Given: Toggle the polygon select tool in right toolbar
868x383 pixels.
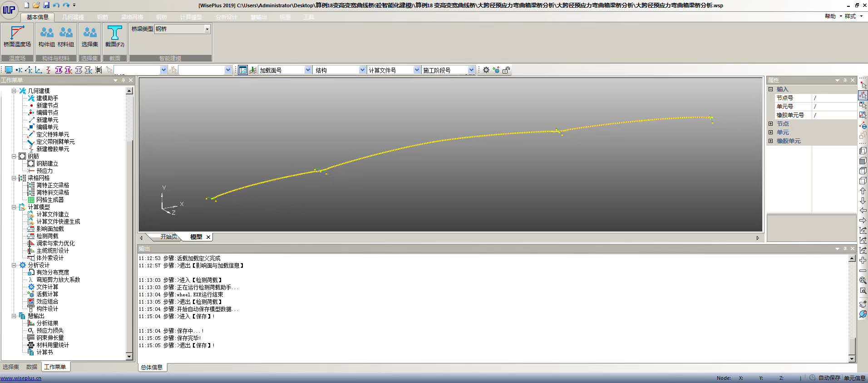Looking at the screenshot, I should point(863,95).
